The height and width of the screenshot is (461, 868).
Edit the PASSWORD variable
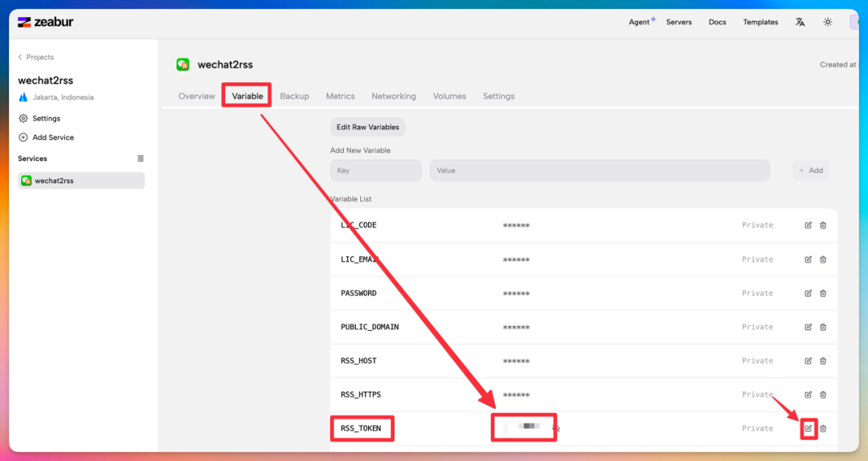[x=808, y=293]
